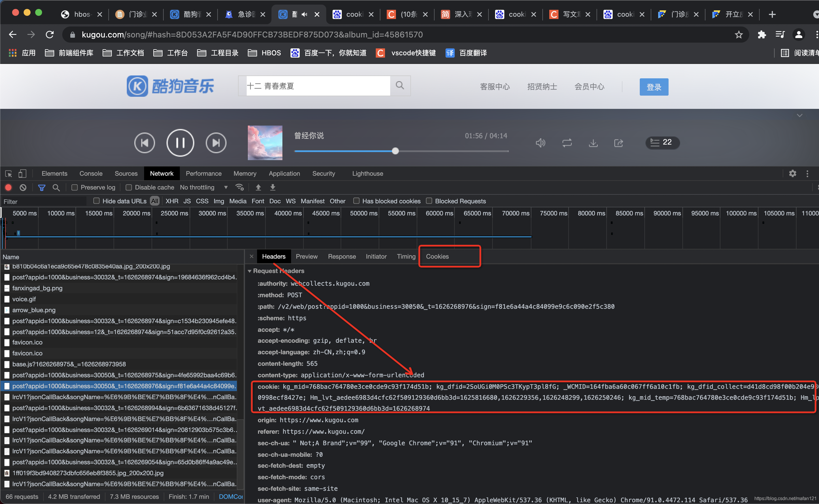819x504 pixels.
Task: Select the WS filter type
Action: click(x=290, y=201)
